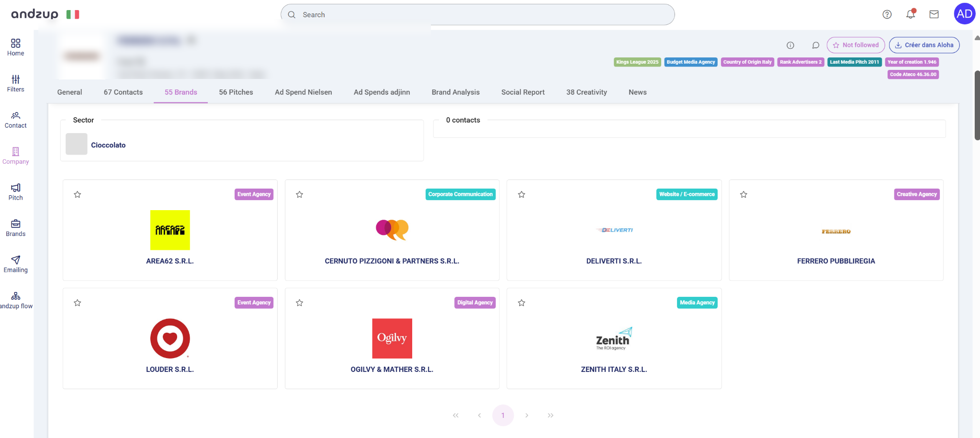Click the vertical page scrollbar
This screenshot has width=980, height=438.
click(977, 105)
